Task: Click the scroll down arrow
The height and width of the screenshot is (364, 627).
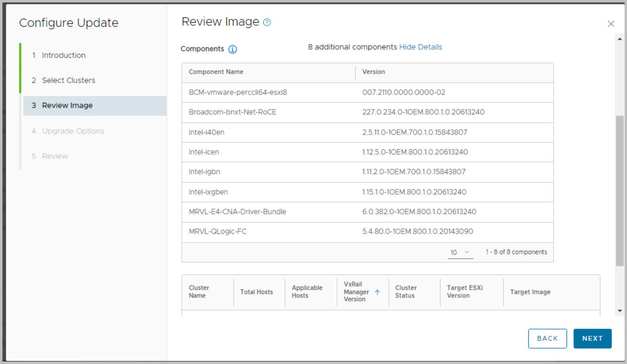Action: 619,311
